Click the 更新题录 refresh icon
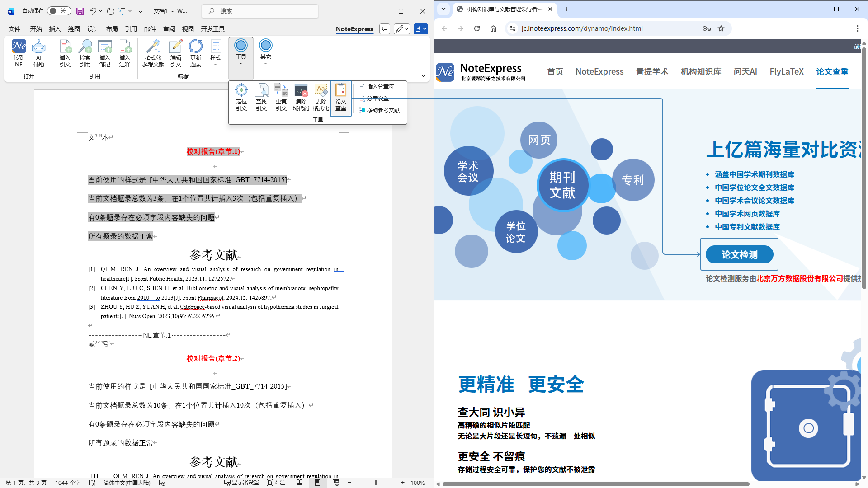 click(x=196, y=53)
